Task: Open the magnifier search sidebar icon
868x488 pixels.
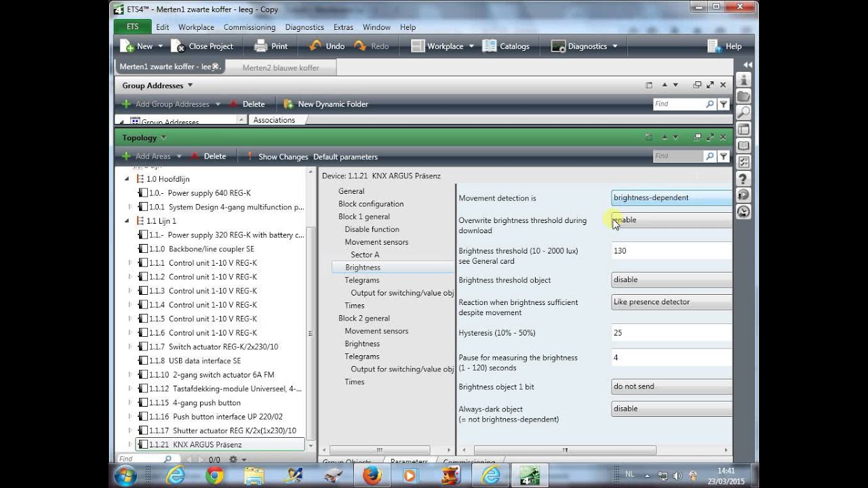Action: point(744,113)
